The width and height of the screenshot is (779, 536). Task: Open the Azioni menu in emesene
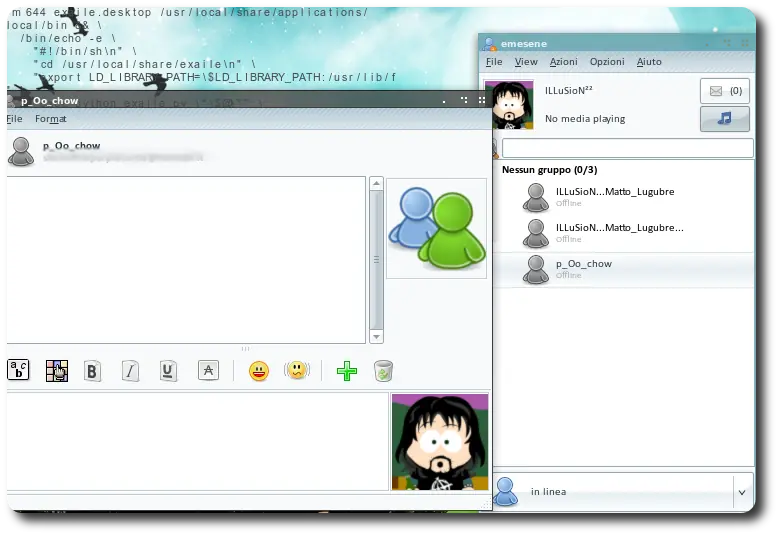coord(563,62)
